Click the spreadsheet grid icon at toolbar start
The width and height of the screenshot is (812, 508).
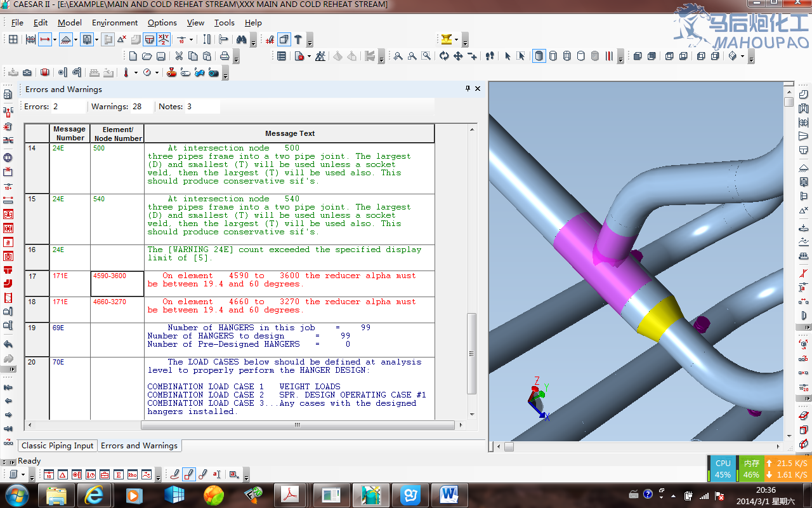coord(13,39)
